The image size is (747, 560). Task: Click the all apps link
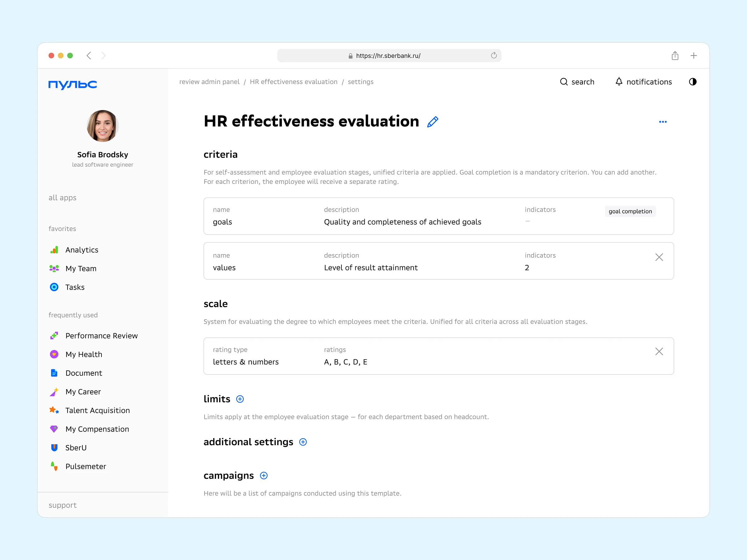pyautogui.click(x=63, y=198)
